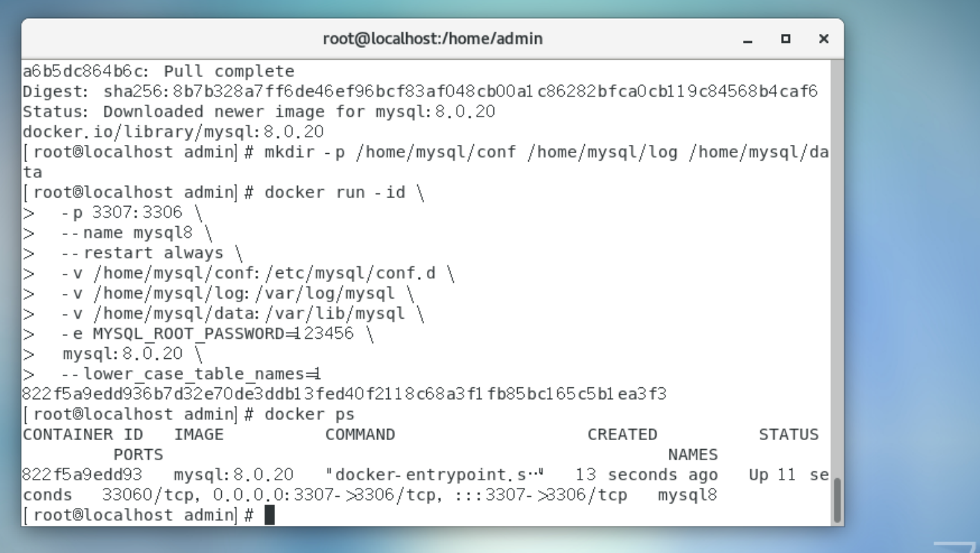The image size is (980, 553).
Task: Click the STATUS column header text
Action: [x=789, y=434]
